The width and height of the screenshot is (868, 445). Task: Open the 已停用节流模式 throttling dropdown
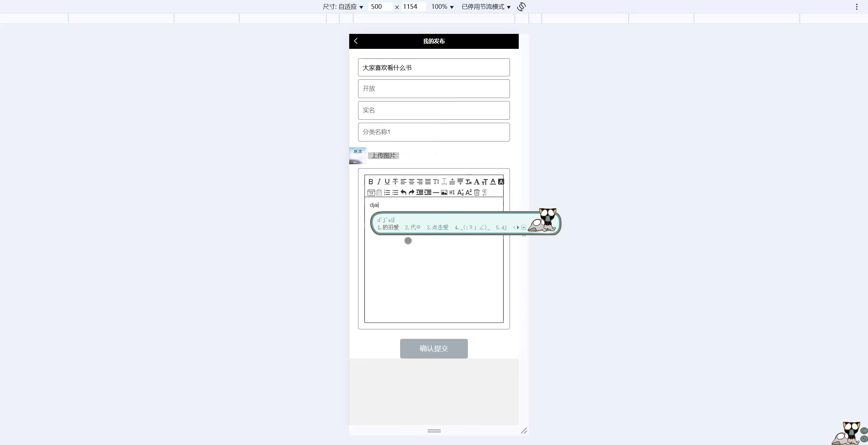point(486,7)
